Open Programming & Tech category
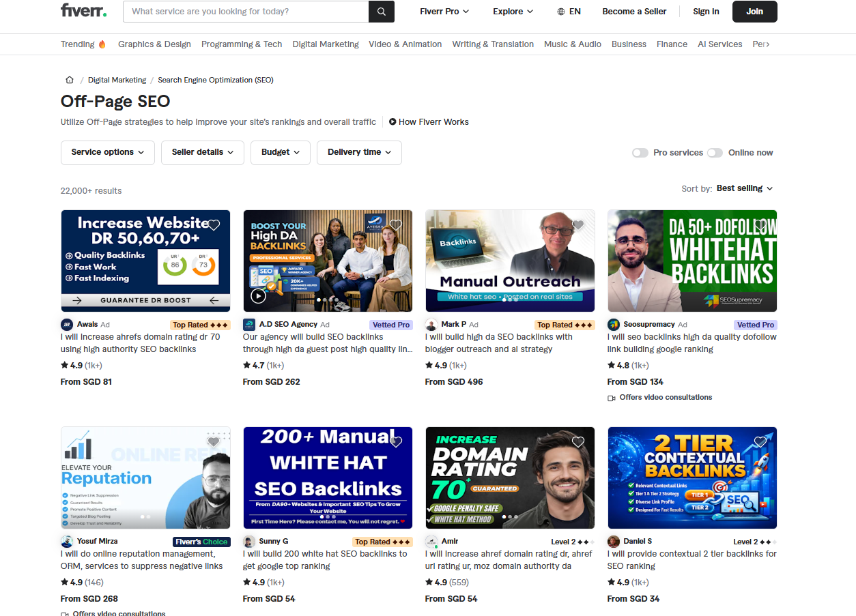856x616 pixels. [x=242, y=44]
